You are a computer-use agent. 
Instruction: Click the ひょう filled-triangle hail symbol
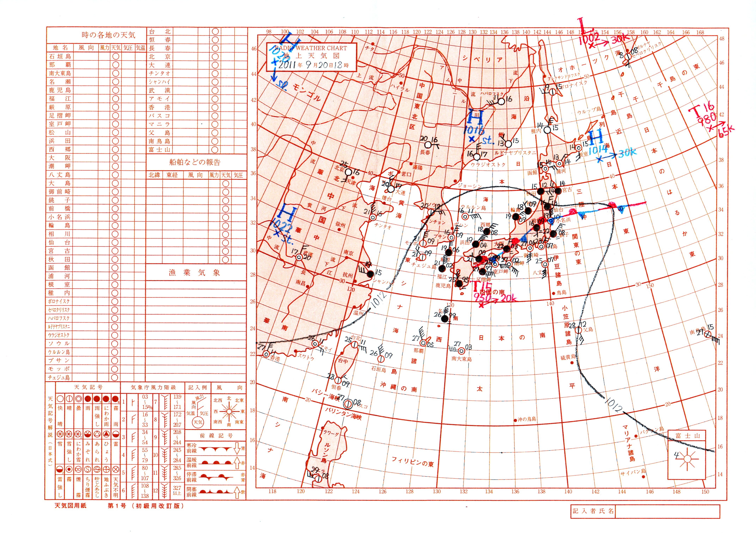(x=106, y=434)
